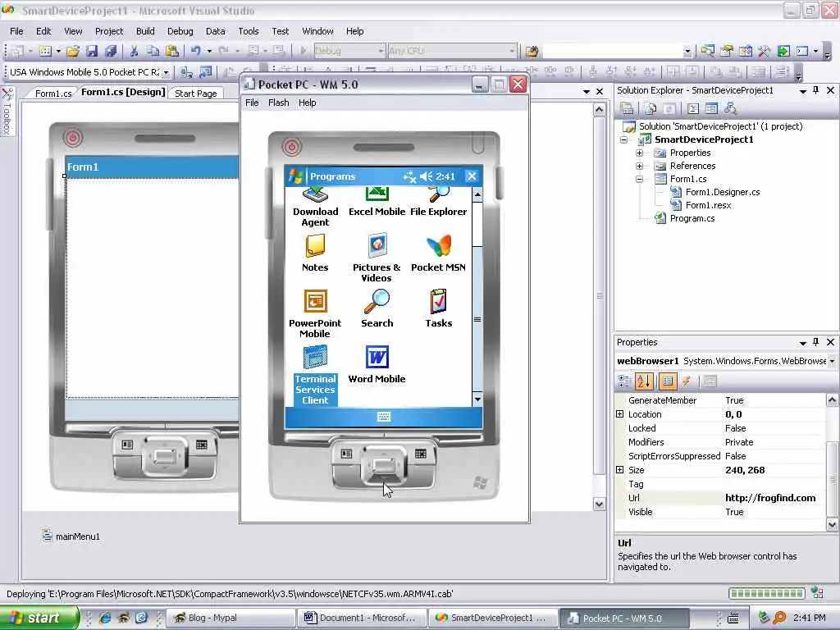Switch Properties panel to categorized view
This screenshot has width=840, height=630.
pyautogui.click(x=624, y=381)
